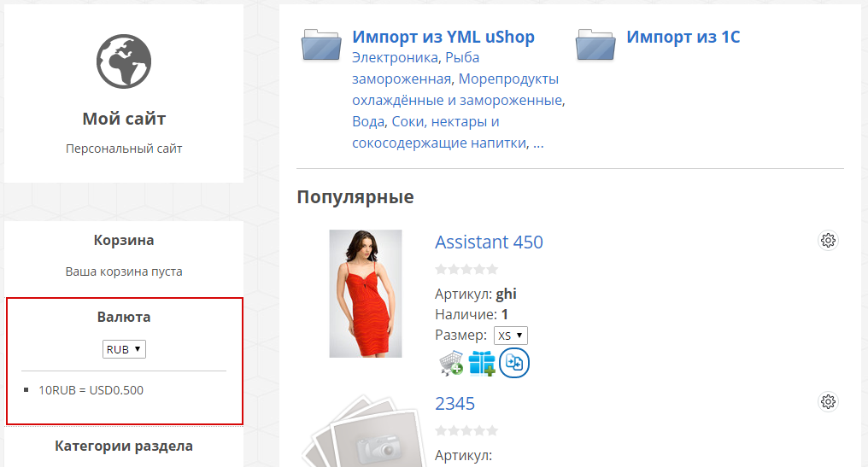This screenshot has height=467, width=868.
Task: Open settings gear for product 2345
Action: click(827, 401)
